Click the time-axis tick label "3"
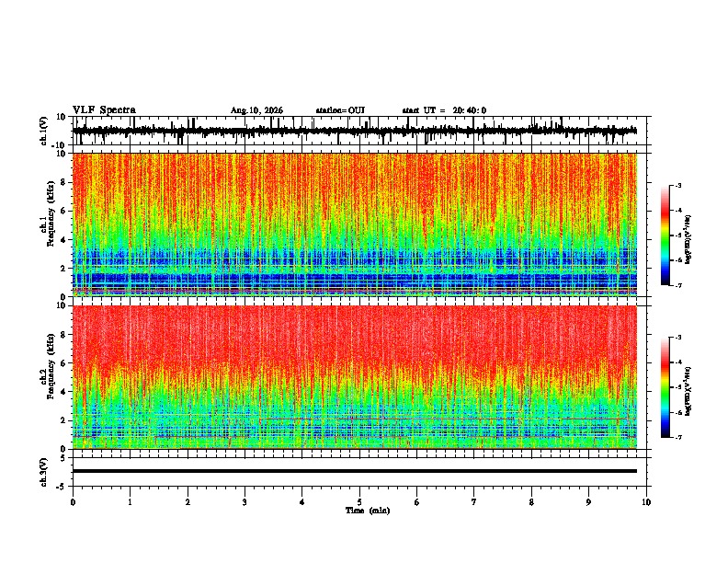The width and height of the screenshot is (728, 563). click(x=245, y=502)
